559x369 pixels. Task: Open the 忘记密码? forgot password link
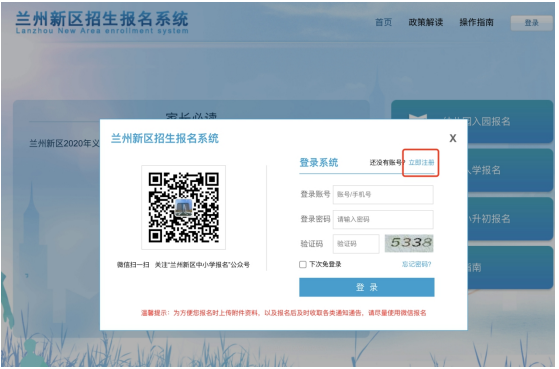(x=417, y=265)
